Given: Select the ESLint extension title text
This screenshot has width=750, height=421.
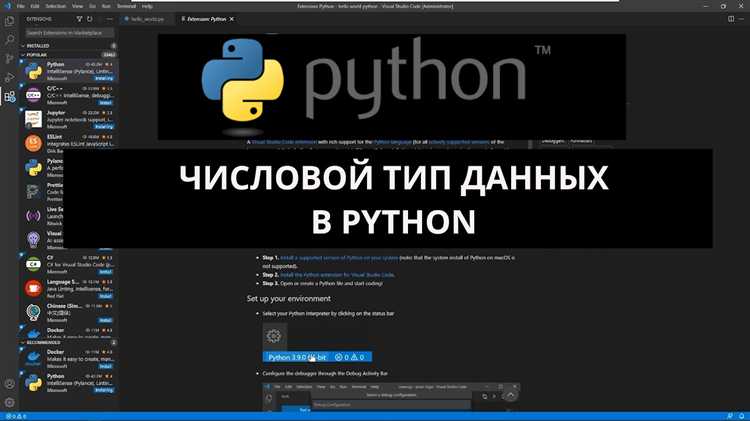Looking at the screenshot, I should click(55, 137).
